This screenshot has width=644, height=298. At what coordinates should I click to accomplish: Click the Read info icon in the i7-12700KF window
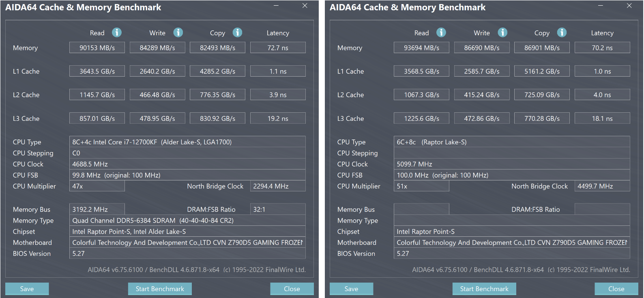(117, 32)
